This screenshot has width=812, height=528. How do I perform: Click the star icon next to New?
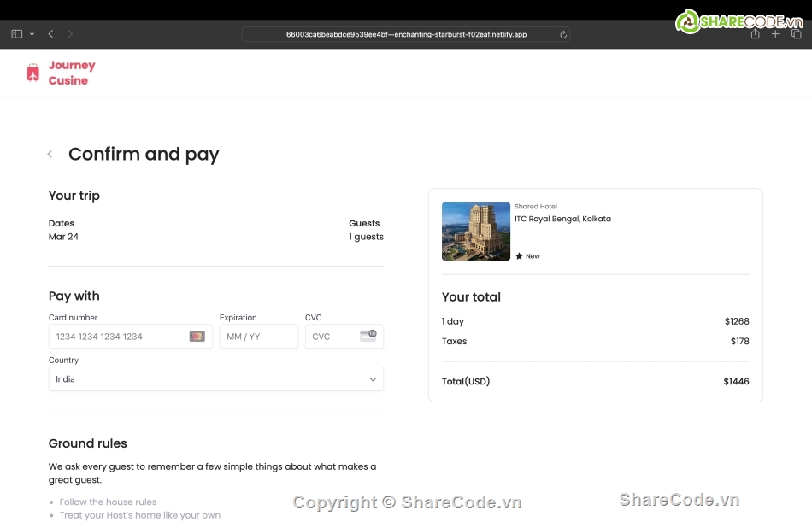[x=519, y=256]
